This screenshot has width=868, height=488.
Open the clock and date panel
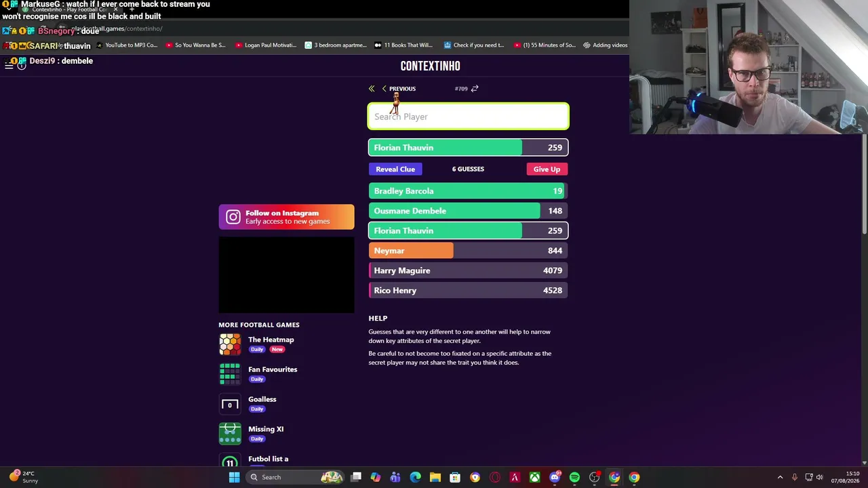pyautogui.click(x=844, y=477)
